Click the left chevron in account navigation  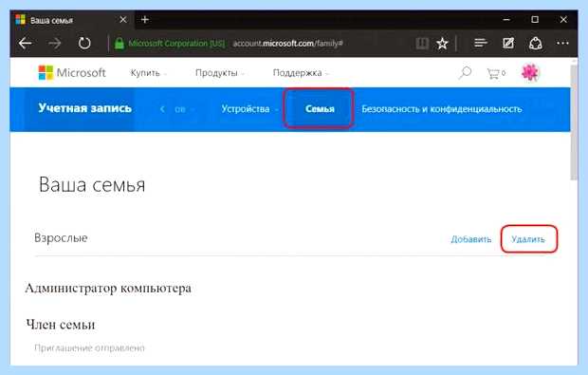point(162,109)
